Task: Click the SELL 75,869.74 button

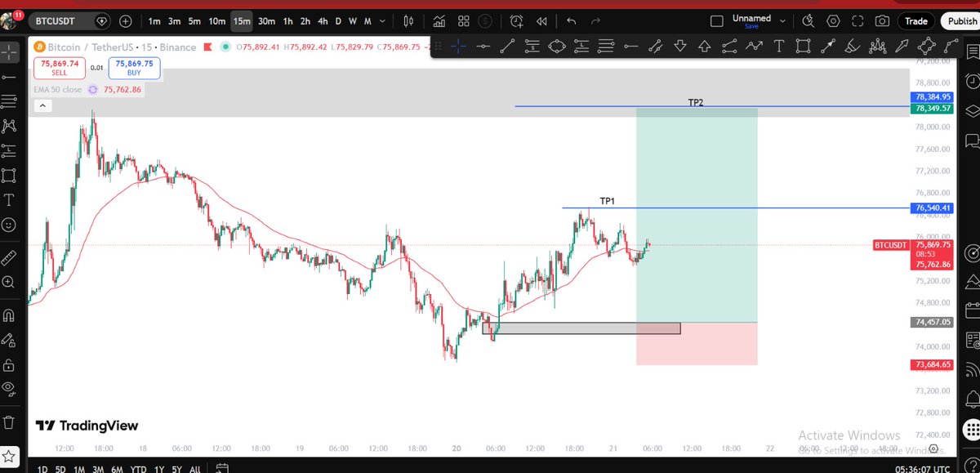Action: tap(58, 67)
